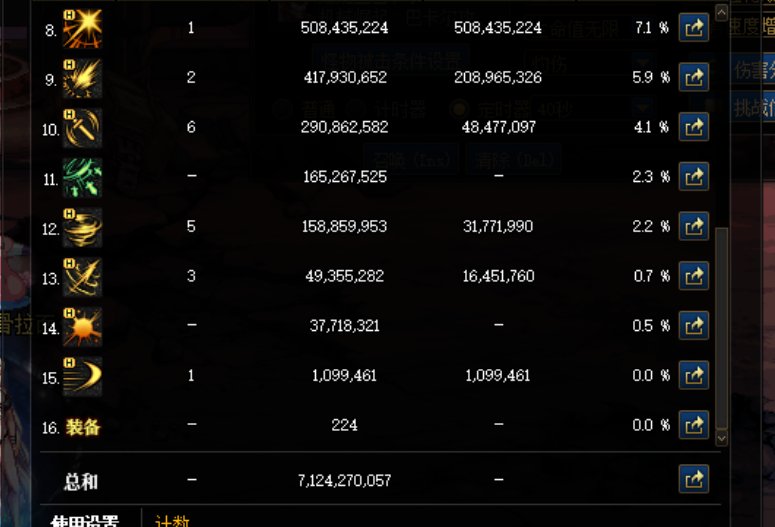Select the 装备 row label
The width and height of the screenshot is (775, 527).
click(x=83, y=427)
